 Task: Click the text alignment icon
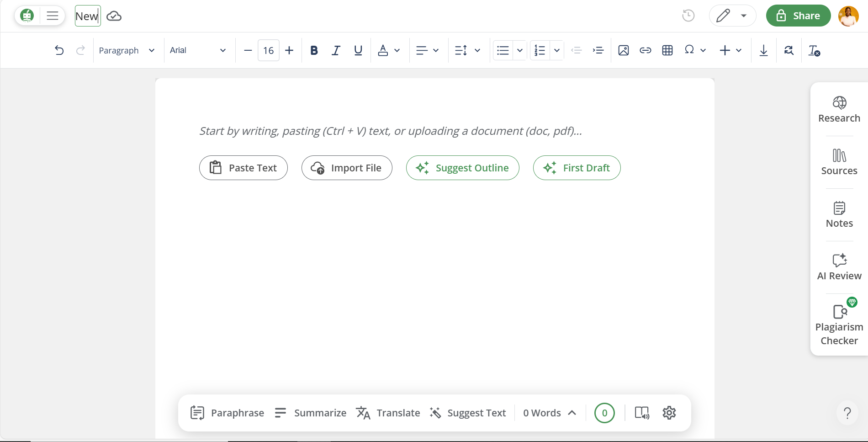[x=422, y=50]
